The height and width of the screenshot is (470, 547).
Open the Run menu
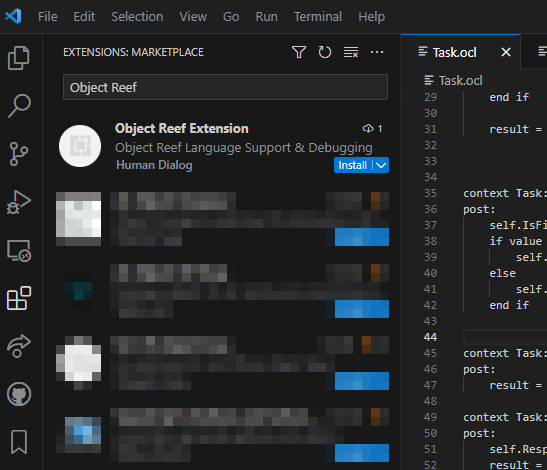(x=267, y=16)
